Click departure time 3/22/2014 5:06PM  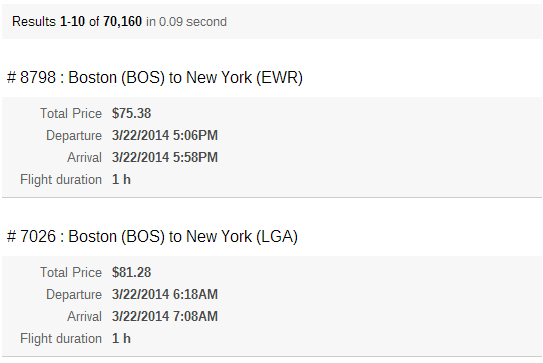point(165,135)
